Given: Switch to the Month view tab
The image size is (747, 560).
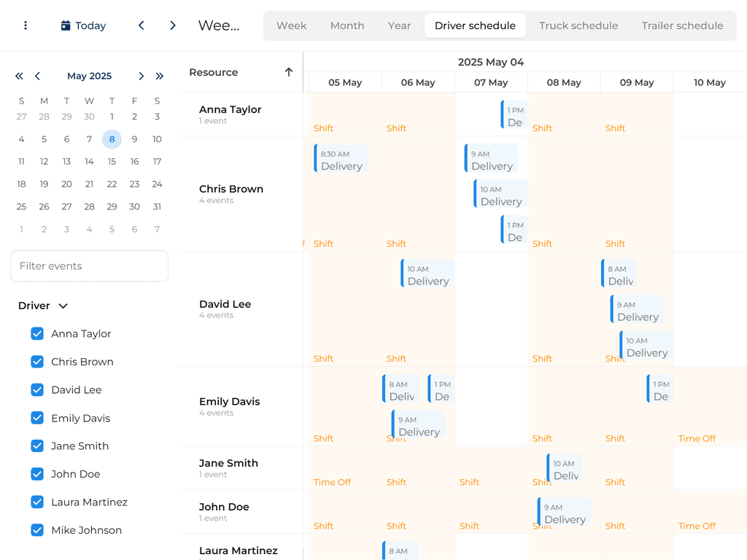Looking at the screenshot, I should pyautogui.click(x=347, y=25).
